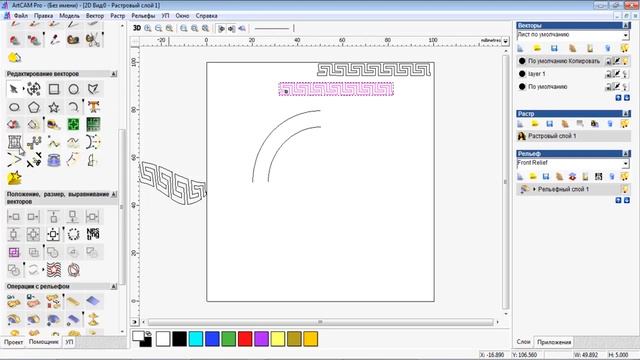The width and height of the screenshot is (640, 360).
Task: Collapse the Редактирование векторов section
Action: coord(114,74)
